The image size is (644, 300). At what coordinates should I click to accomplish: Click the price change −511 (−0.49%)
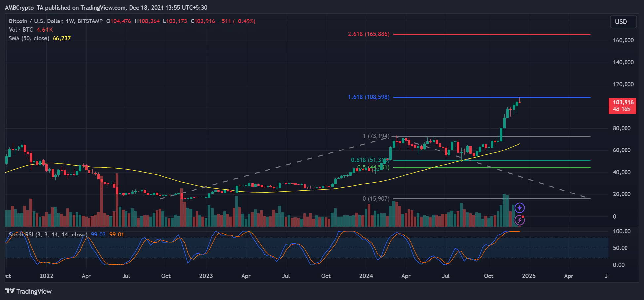click(x=237, y=21)
